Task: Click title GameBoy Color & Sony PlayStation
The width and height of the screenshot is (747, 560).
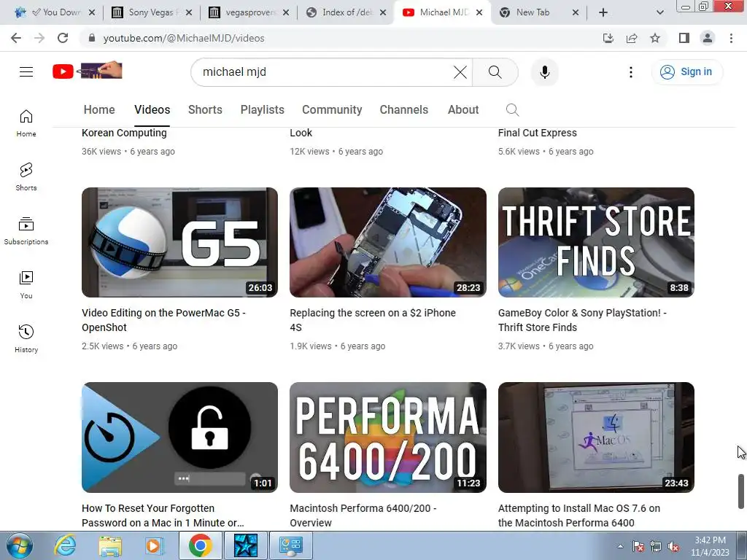Action: (582, 320)
